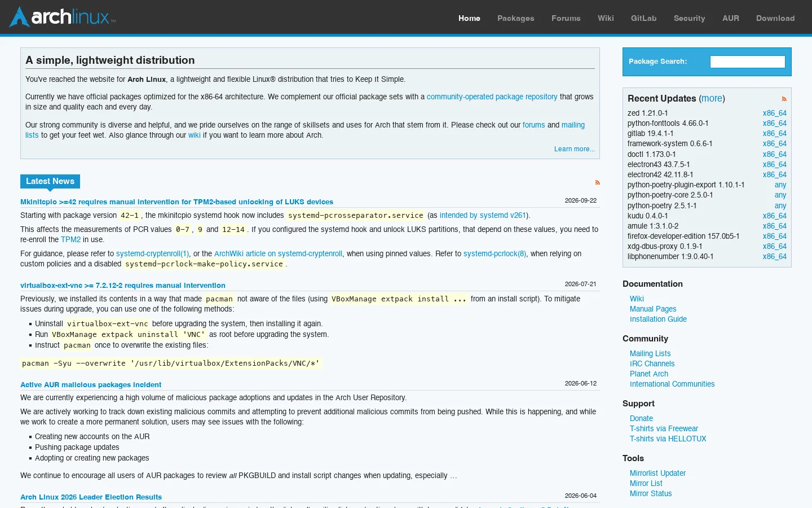Screen dimensions: 812x508
Task: Open the Installation Guide link
Action: pos(658,319)
